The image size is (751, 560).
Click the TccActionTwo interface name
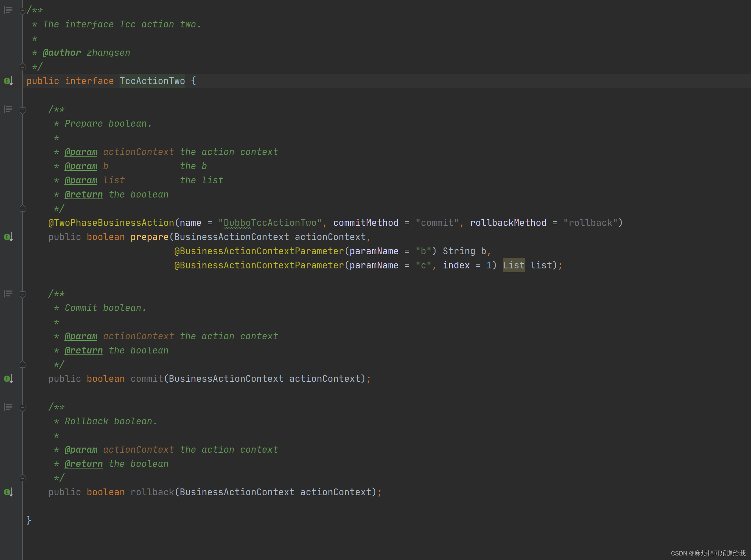pyautogui.click(x=152, y=81)
